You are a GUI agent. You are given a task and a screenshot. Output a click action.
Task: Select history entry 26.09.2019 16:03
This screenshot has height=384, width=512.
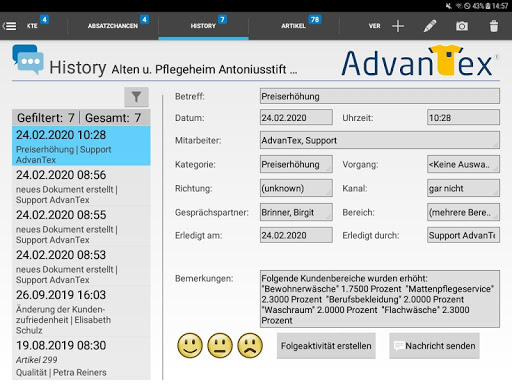(x=81, y=311)
